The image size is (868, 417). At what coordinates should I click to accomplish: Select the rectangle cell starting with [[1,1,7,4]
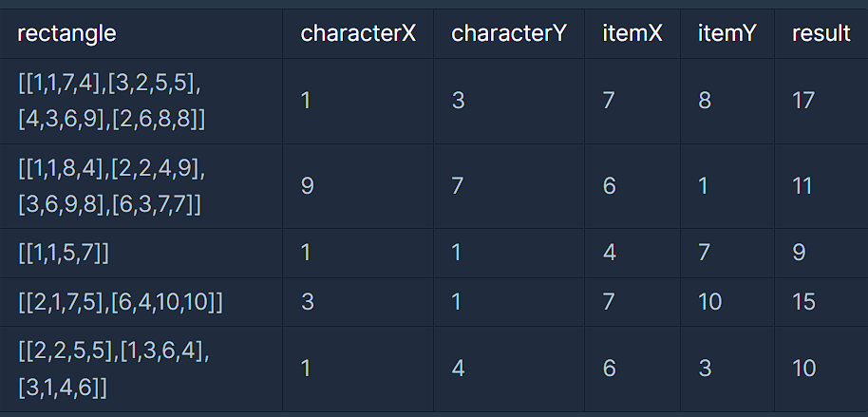point(142,102)
